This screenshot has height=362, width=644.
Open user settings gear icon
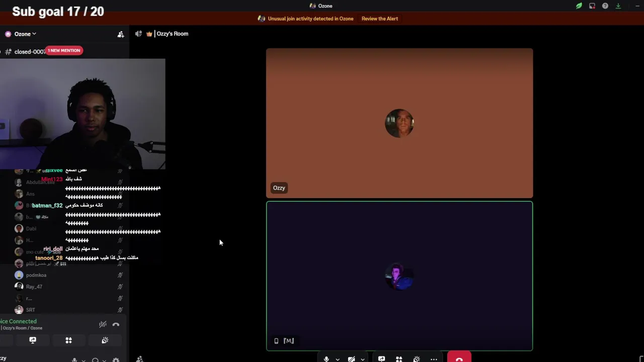click(x=116, y=360)
